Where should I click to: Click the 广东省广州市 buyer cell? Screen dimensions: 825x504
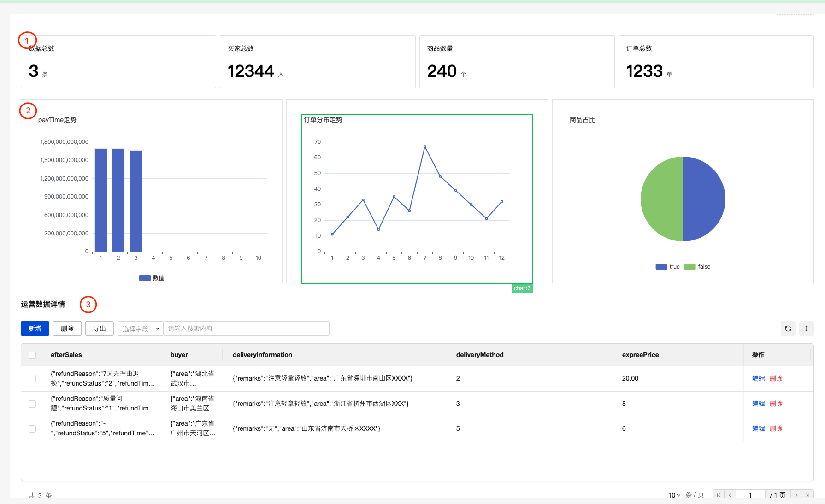coord(193,428)
